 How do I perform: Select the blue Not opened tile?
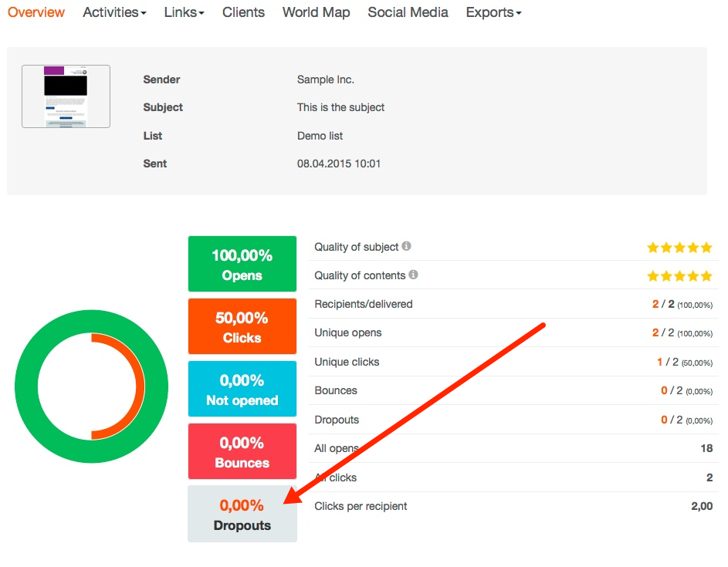click(242, 389)
